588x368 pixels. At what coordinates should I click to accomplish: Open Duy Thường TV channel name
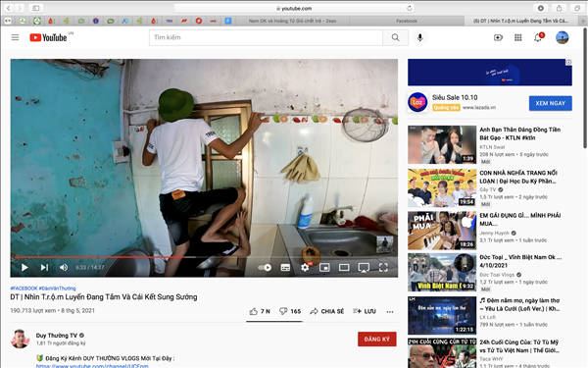pos(56,336)
